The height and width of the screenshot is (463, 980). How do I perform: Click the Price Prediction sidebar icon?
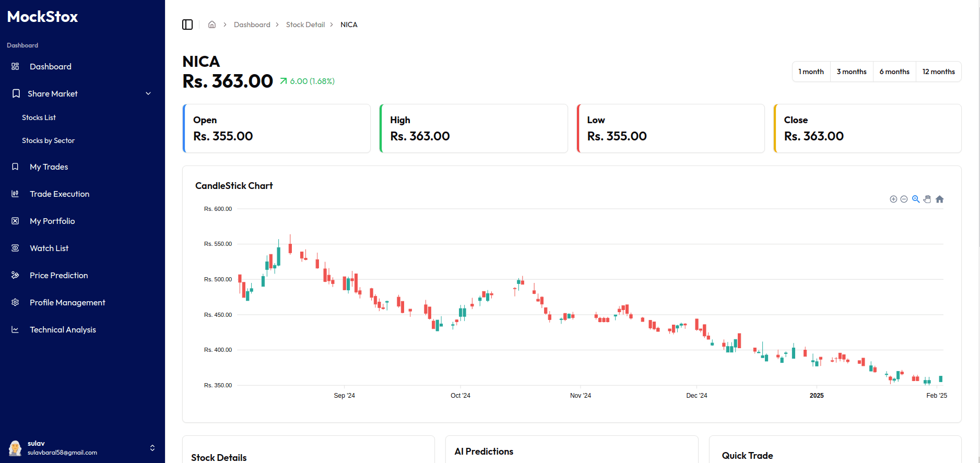pyautogui.click(x=15, y=275)
